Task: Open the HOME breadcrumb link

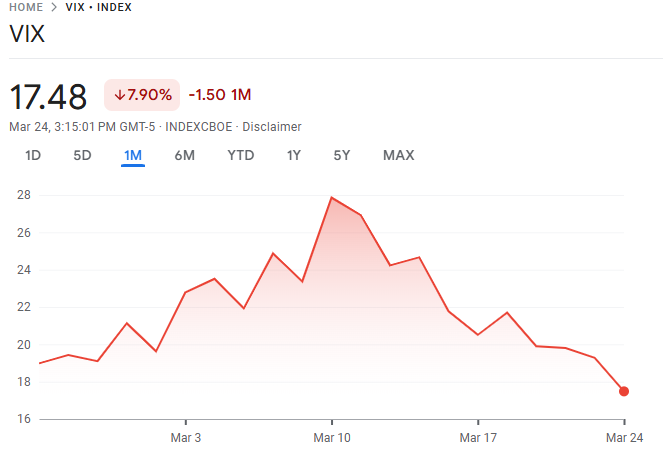Action: click(x=26, y=7)
